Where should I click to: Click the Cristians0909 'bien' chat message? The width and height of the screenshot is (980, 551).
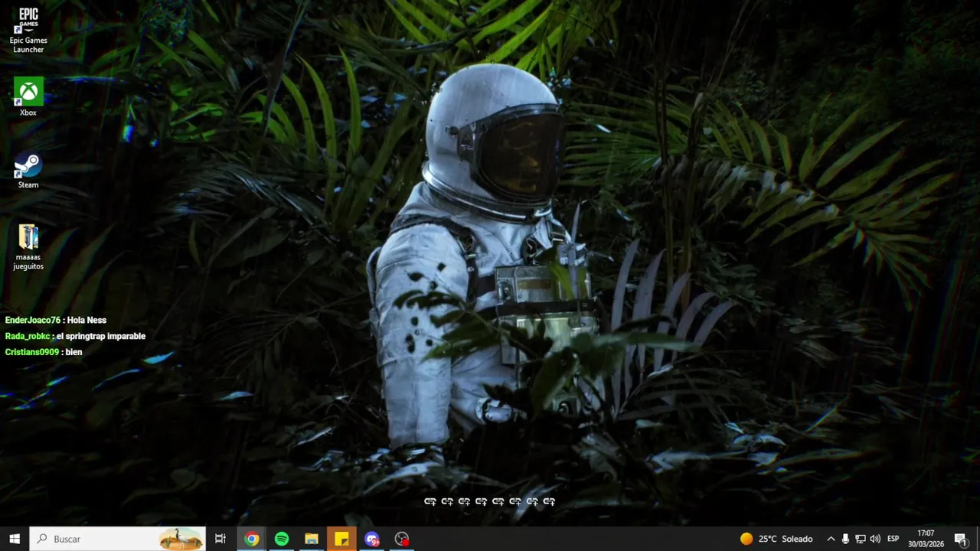pyautogui.click(x=44, y=352)
